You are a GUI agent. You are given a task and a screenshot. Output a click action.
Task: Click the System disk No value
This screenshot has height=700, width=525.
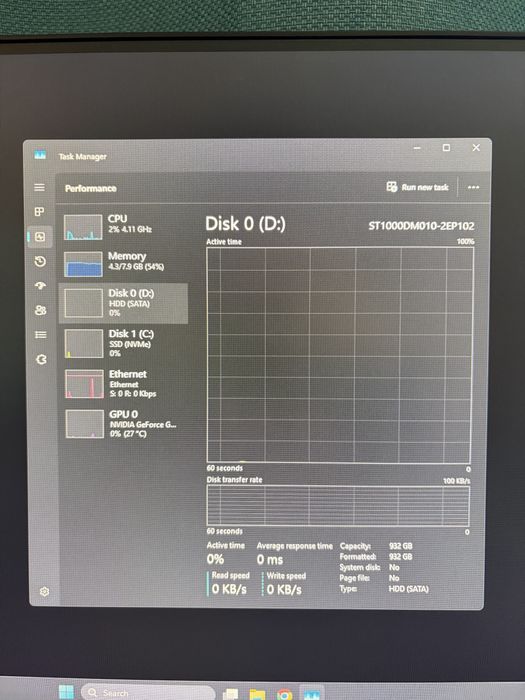[x=394, y=567]
